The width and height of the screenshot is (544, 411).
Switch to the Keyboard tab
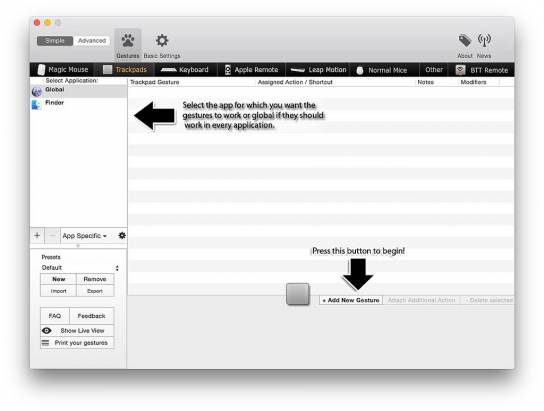point(185,70)
